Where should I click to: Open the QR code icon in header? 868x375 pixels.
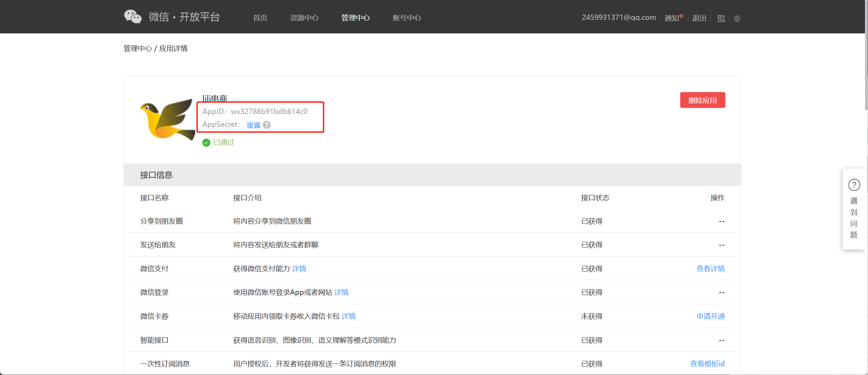(x=721, y=19)
